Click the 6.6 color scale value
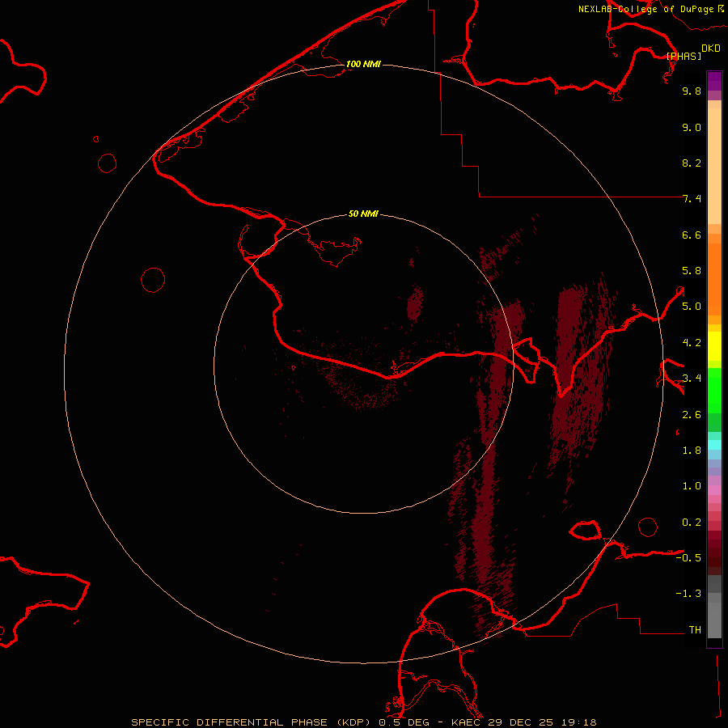728x728 pixels. point(692,235)
